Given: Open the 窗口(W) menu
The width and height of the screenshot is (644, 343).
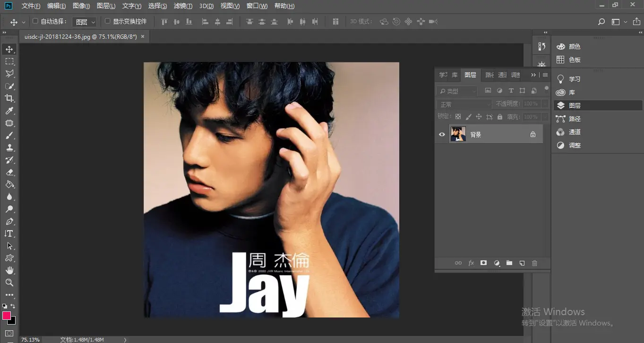Looking at the screenshot, I should [x=257, y=6].
